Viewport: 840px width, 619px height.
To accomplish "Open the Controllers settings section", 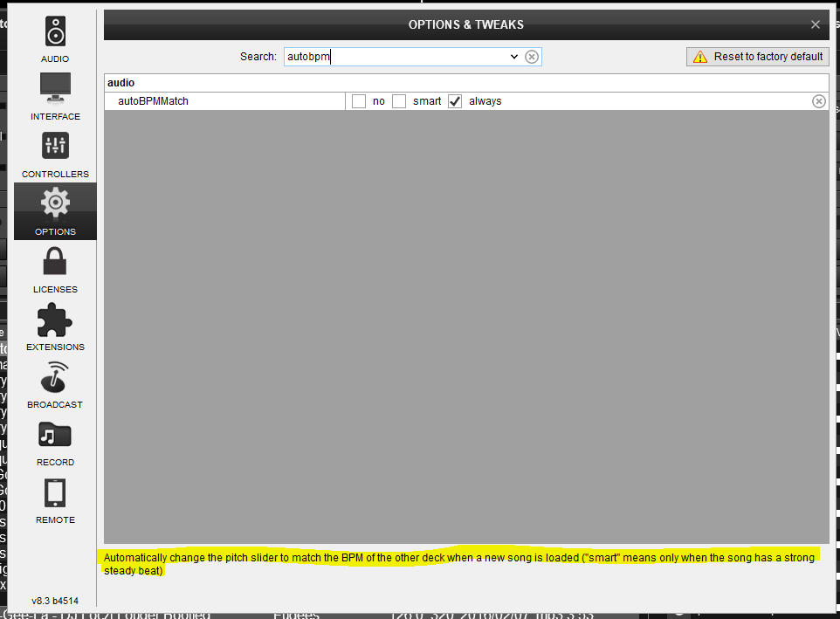I will coord(55,155).
